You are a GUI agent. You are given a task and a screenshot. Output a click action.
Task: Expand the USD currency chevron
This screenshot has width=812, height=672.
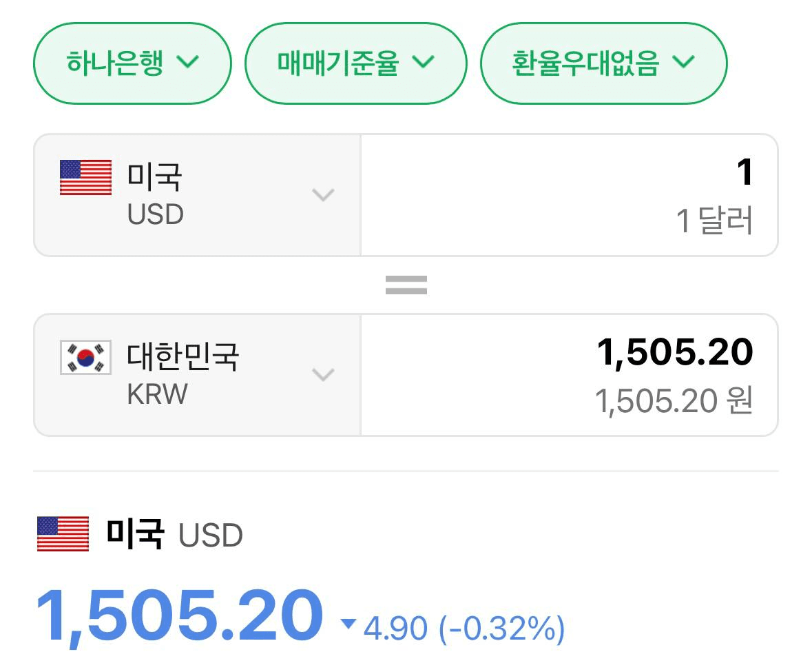coord(323,195)
